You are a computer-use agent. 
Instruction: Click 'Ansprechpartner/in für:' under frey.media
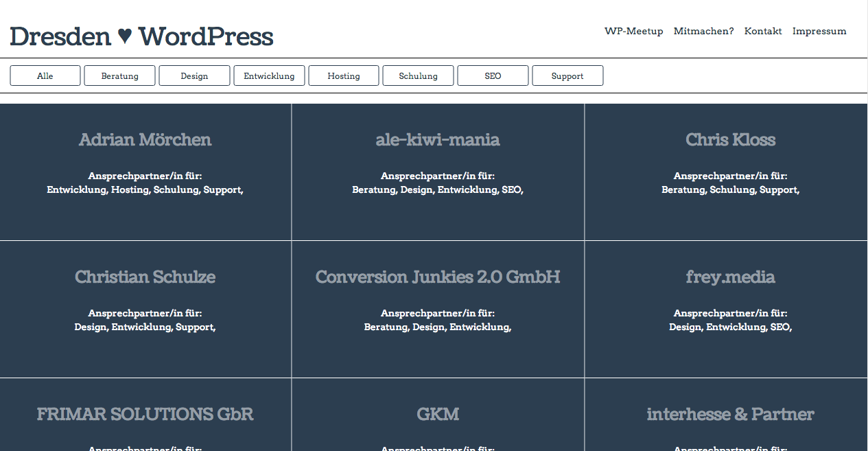(730, 313)
